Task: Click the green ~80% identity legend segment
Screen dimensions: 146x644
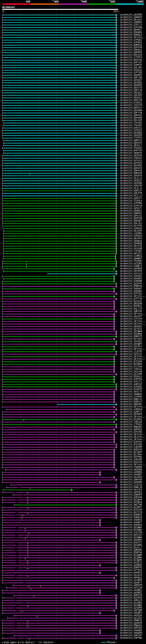Action: coord(101,4)
